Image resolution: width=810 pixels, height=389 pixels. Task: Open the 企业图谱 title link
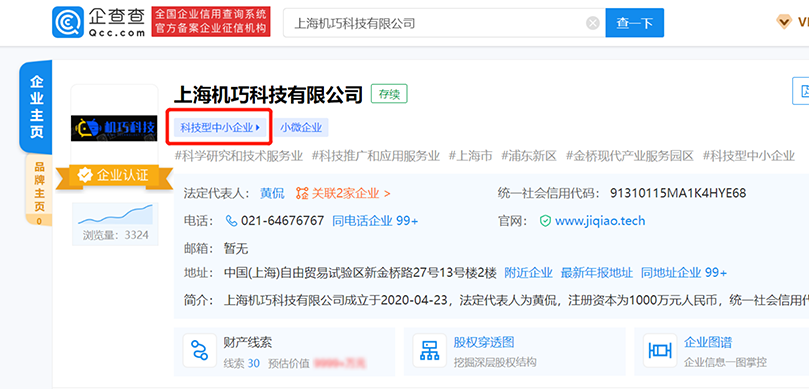coord(708,342)
